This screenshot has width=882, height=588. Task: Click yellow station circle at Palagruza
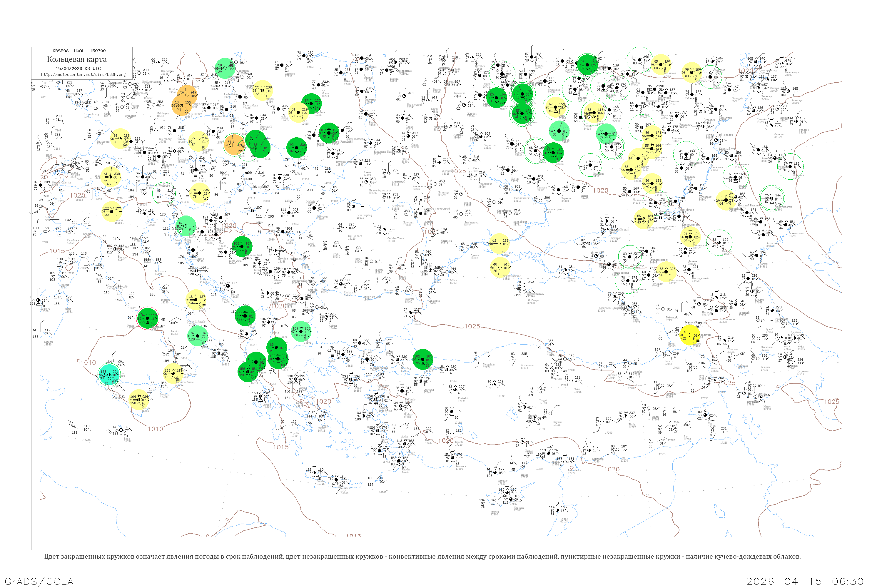(x=196, y=300)
